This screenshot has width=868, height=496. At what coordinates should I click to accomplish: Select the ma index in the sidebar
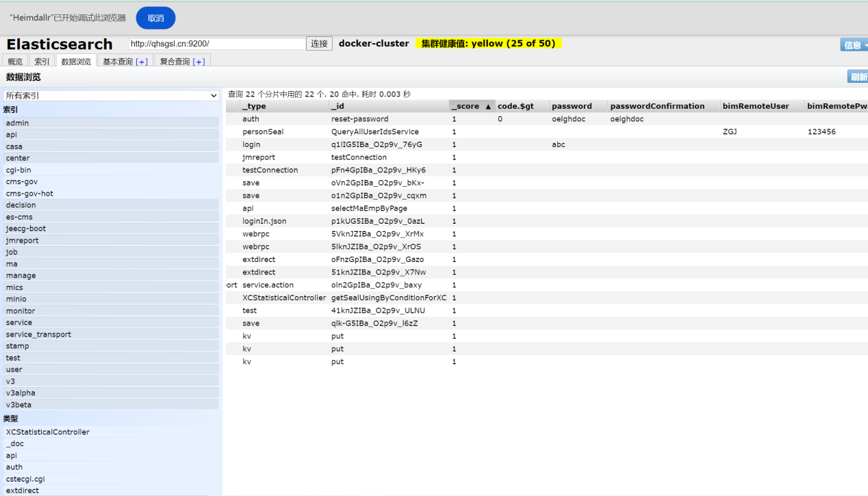click(x=111, y=264)
